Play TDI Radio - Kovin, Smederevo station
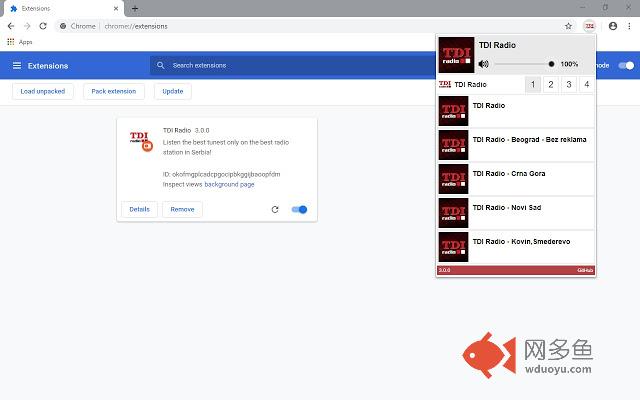This screenshot has width=640, height=400. [516, 247]
